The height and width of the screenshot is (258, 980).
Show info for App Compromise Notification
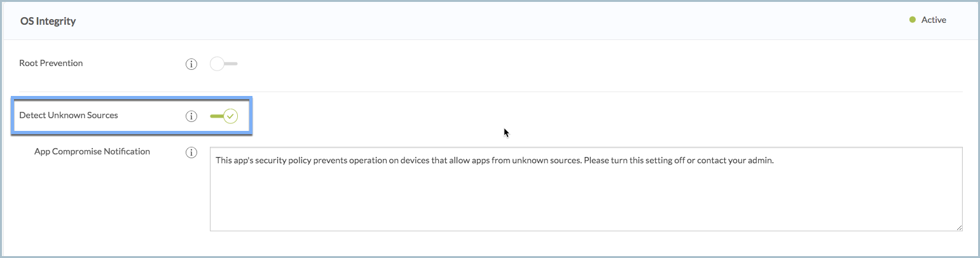191,153
